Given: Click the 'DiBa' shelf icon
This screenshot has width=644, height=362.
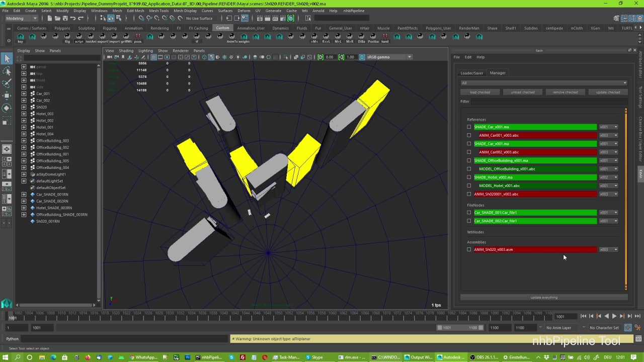Looking at the screenshot, I should pos(361,38).
